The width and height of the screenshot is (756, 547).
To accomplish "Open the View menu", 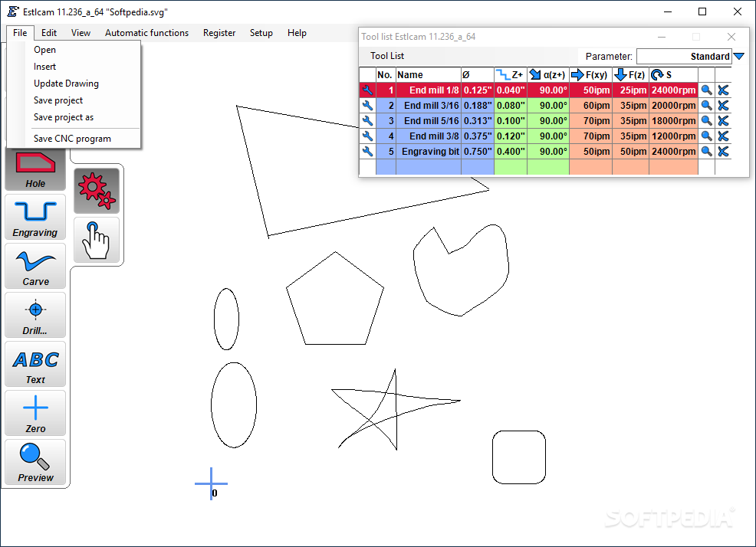I will point(81,33).
